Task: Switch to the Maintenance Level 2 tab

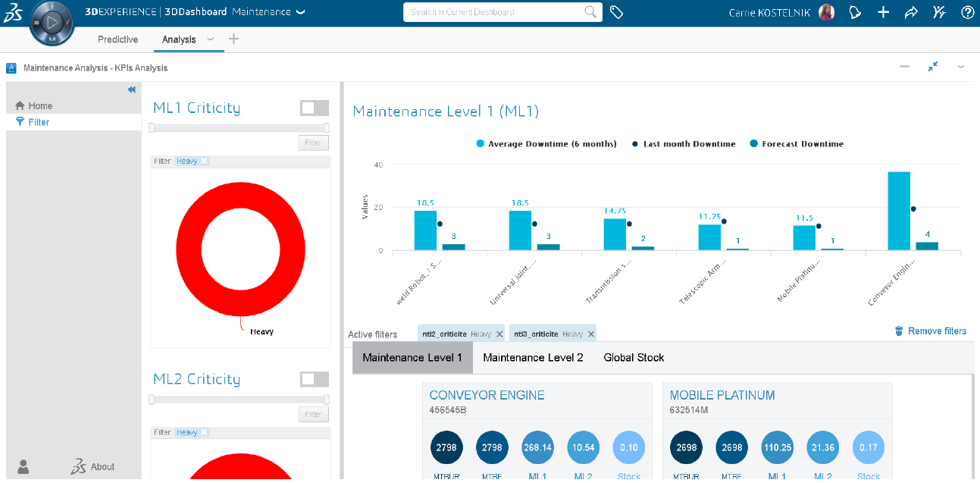Action: pos(533,357)
